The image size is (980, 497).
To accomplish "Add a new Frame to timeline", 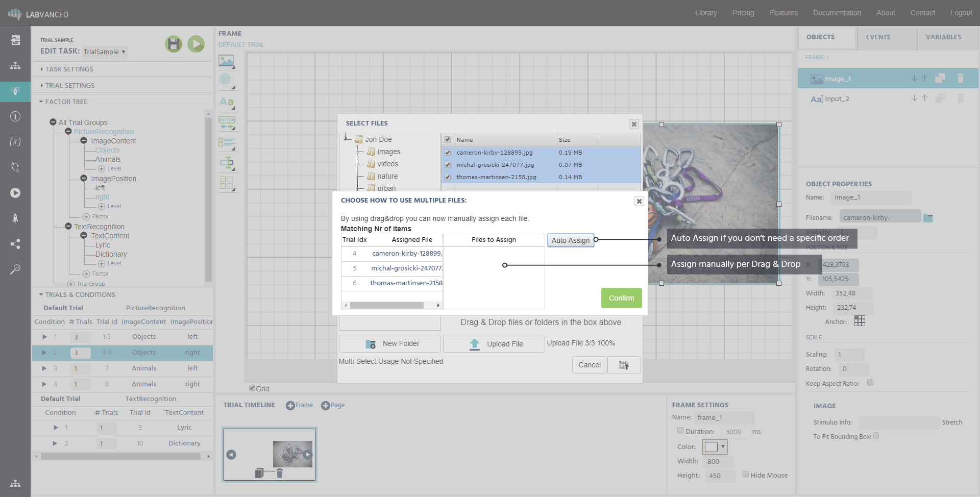I will pyautogui.click(x=299, y=405).
